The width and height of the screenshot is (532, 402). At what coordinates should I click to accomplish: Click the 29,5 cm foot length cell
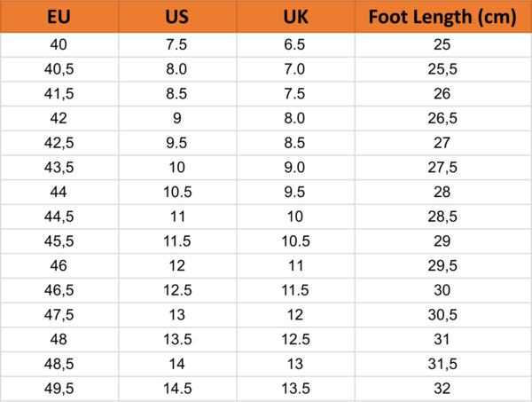pyautogui.click(x=442, y=265)
